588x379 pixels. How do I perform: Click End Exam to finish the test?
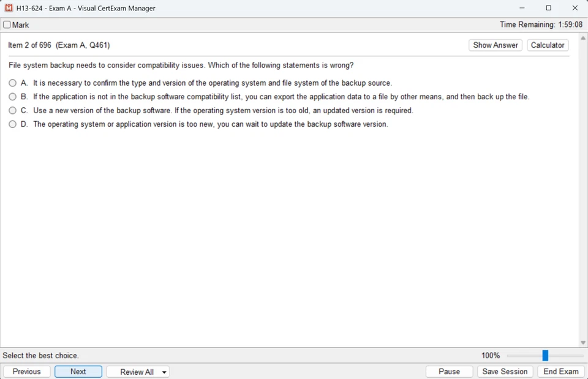click(560, 371)
